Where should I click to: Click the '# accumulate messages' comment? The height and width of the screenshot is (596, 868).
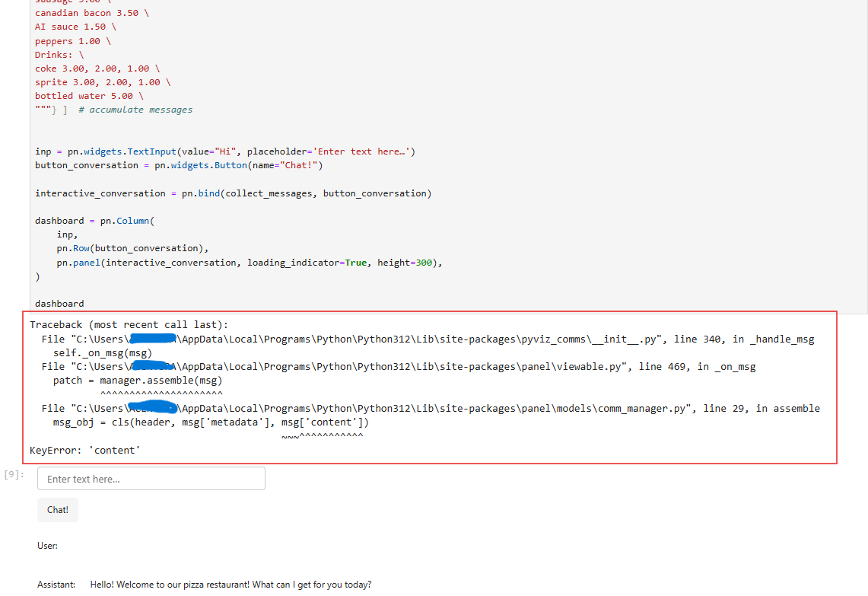click(x=135, y=109)
